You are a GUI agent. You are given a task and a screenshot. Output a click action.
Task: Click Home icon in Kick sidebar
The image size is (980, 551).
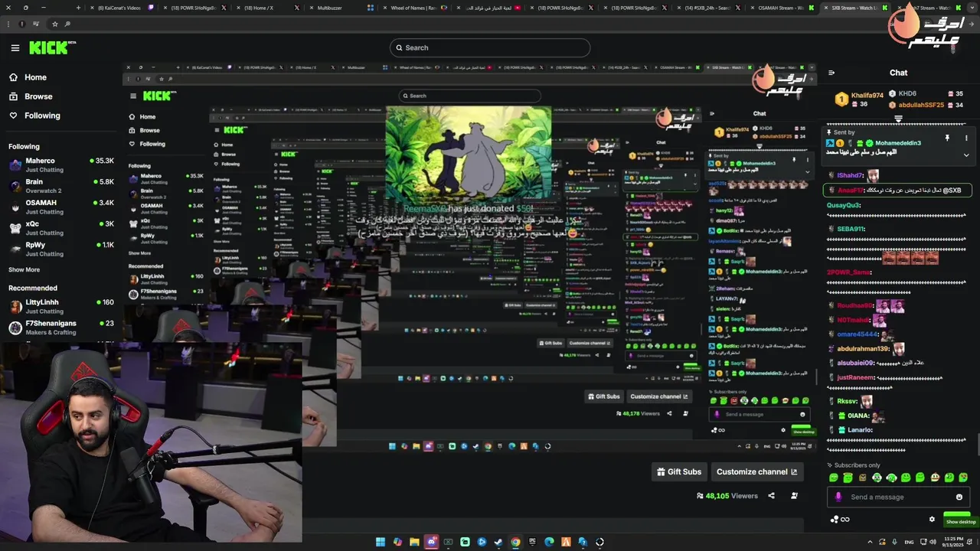pos(13,77)
